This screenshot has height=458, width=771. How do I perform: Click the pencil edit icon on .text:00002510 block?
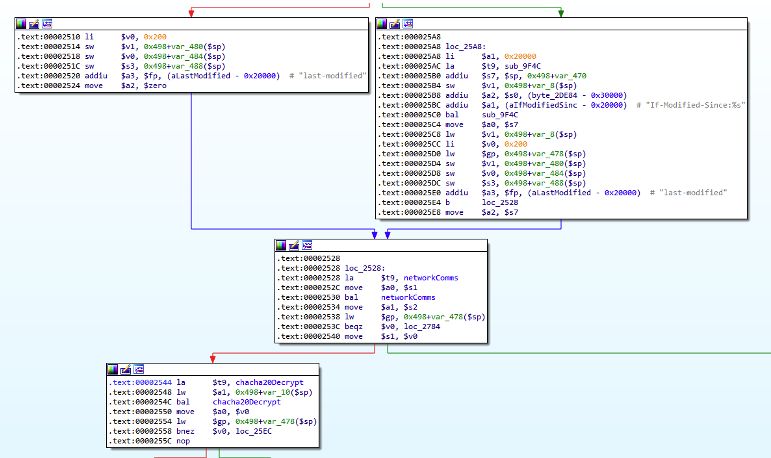(33, 24)
